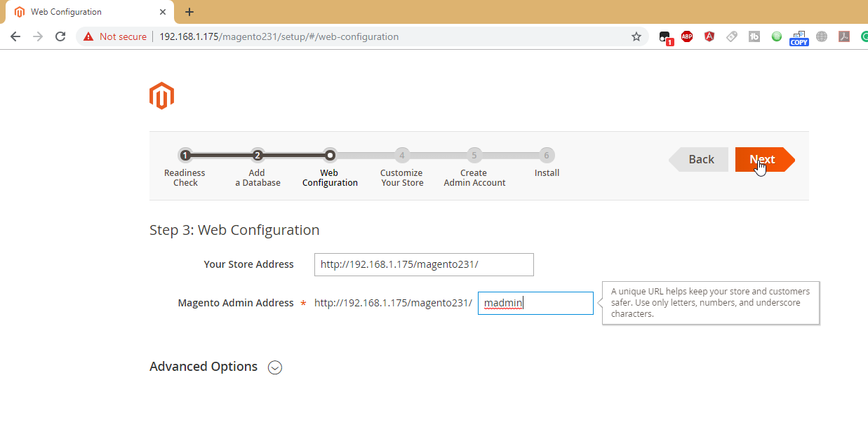Open the extension with red badge 1

[666, 37]
